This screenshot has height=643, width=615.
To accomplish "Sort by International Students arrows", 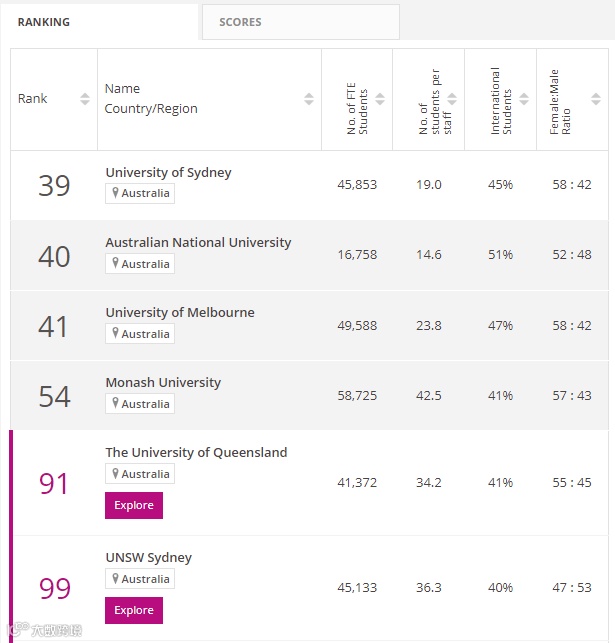I will [524, 99].
